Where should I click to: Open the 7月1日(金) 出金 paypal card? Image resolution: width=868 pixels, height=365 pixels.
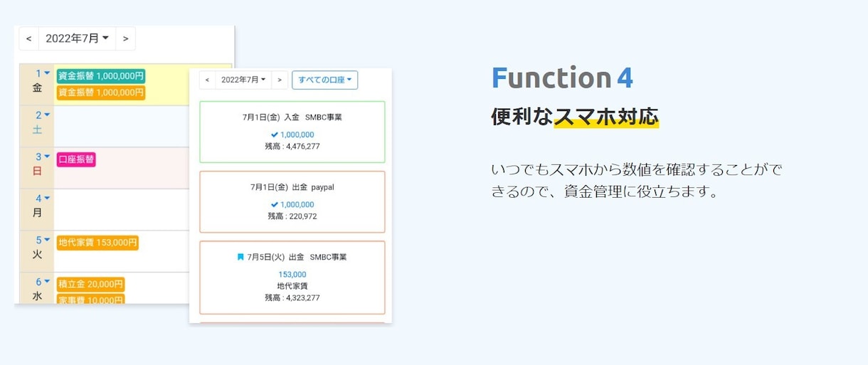tap(292, 201)
